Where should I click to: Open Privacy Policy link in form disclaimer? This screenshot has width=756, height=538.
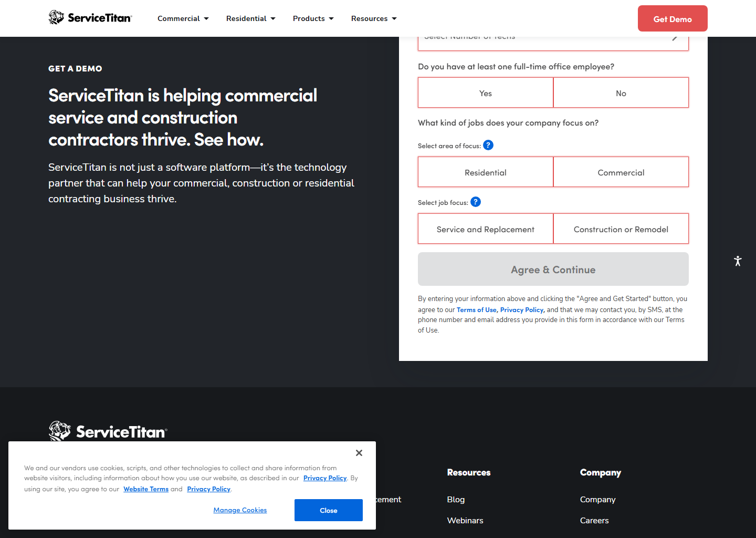(522, 310)
